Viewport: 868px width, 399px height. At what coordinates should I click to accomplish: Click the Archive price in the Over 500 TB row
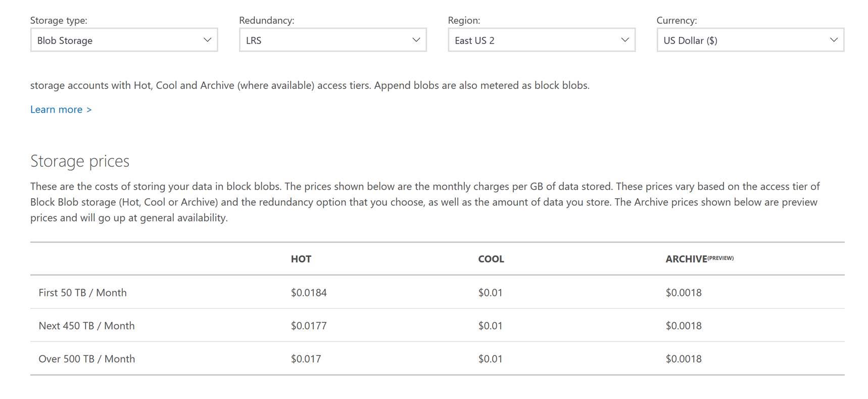[x=684, y=359]
